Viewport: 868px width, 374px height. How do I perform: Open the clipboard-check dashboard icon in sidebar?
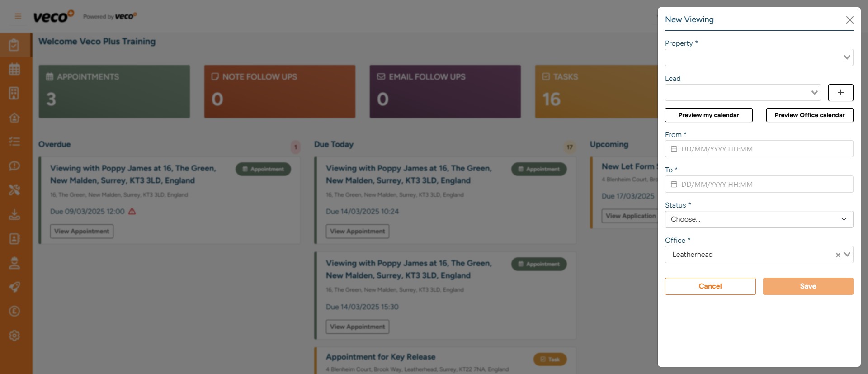point(14,45)
